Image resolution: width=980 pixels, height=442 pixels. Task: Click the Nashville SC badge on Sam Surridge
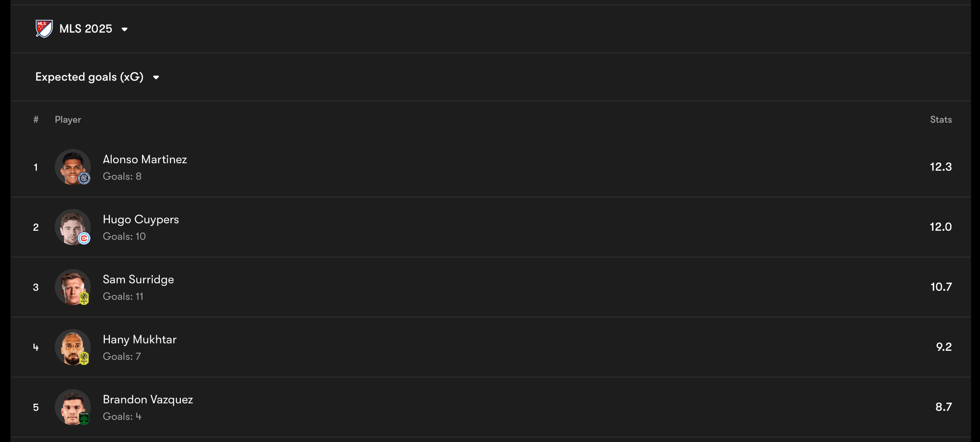tap(84, 298)
